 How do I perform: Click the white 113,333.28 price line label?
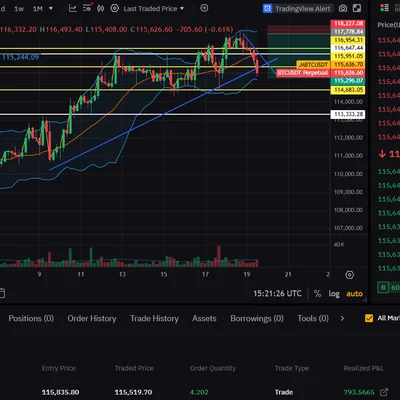click(x=348, y=114)
